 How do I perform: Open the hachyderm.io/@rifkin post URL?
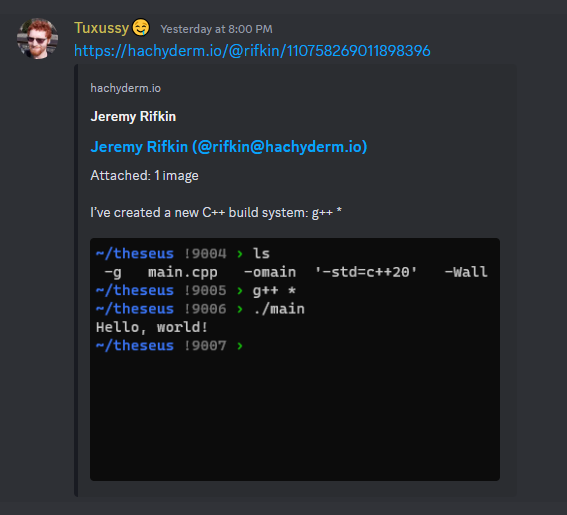click(x=252, y=51)
